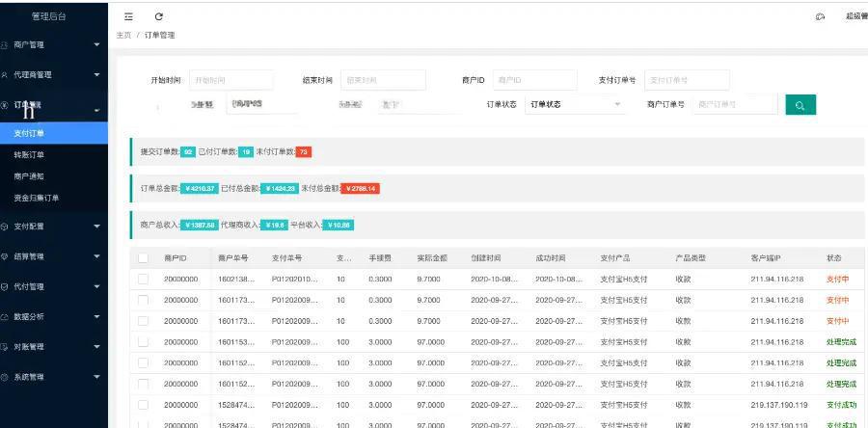Click the icon beside 结算管理
Screen dimensions: 868x428
coord(5,256)
